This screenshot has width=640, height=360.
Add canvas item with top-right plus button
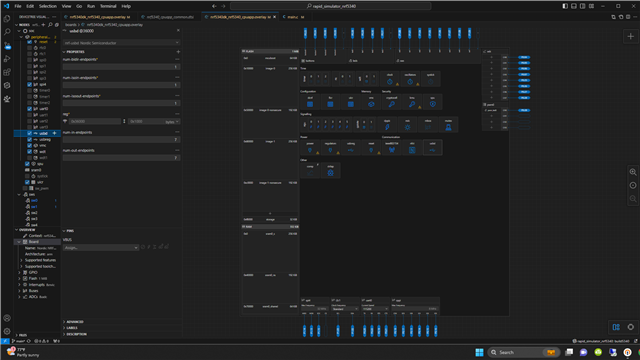pos(630,36)
